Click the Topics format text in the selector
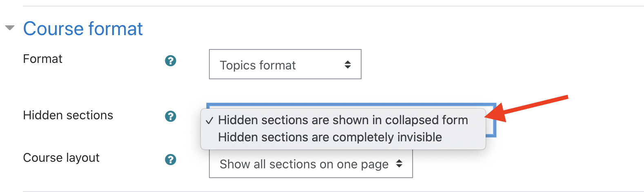644x192 pixels. tap(258, 65)
